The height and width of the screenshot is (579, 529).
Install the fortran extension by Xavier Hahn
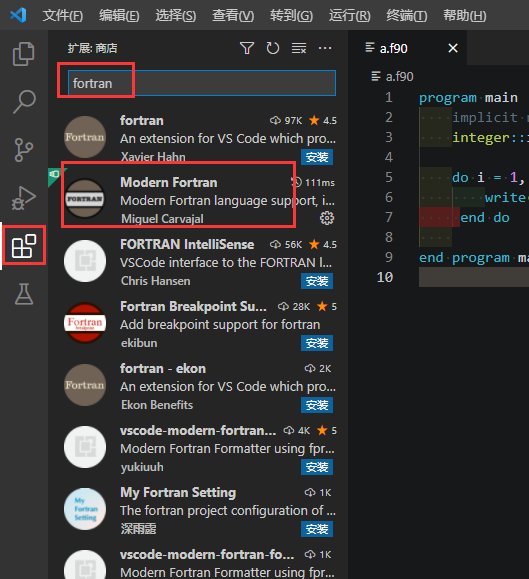pos(317,157)
